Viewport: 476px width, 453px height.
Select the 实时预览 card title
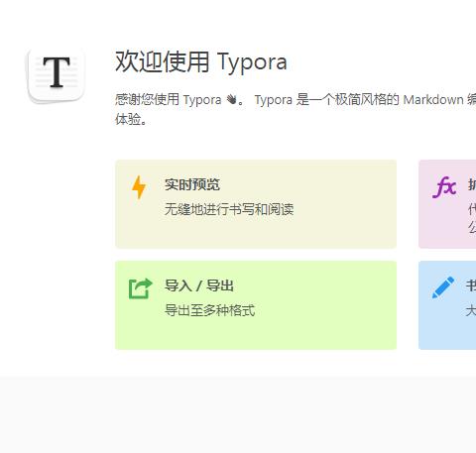192,184
